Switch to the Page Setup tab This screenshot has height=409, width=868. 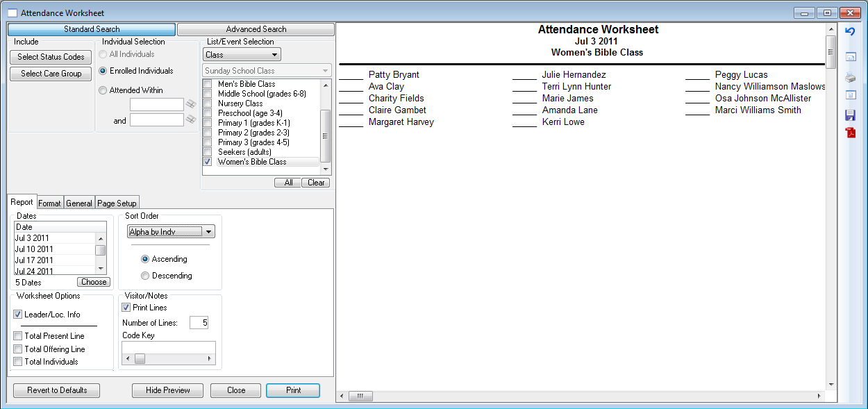coord(117,203)
